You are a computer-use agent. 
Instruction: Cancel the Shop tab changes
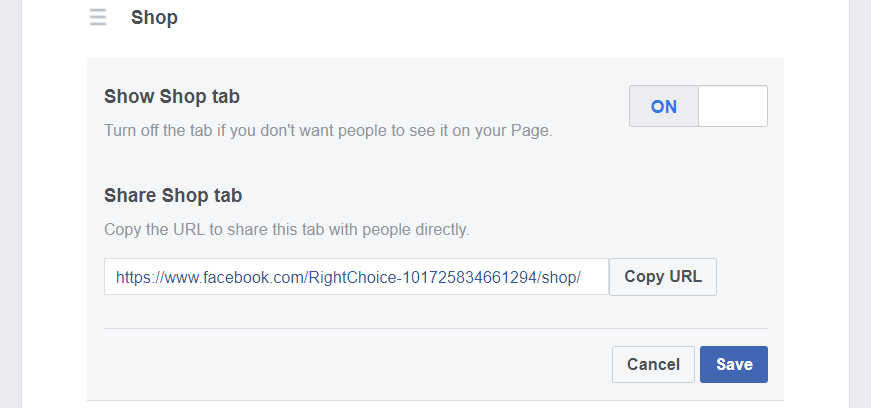click(653, 365)
